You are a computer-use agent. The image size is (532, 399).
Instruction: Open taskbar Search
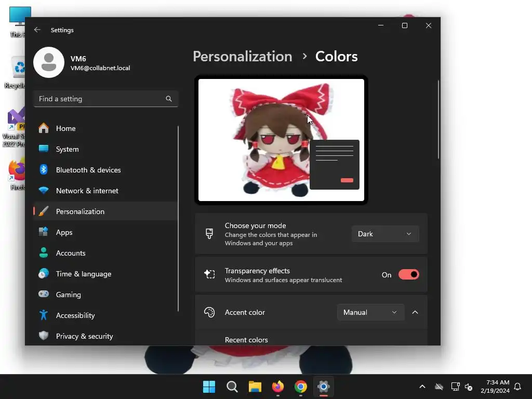pos(232,387)
